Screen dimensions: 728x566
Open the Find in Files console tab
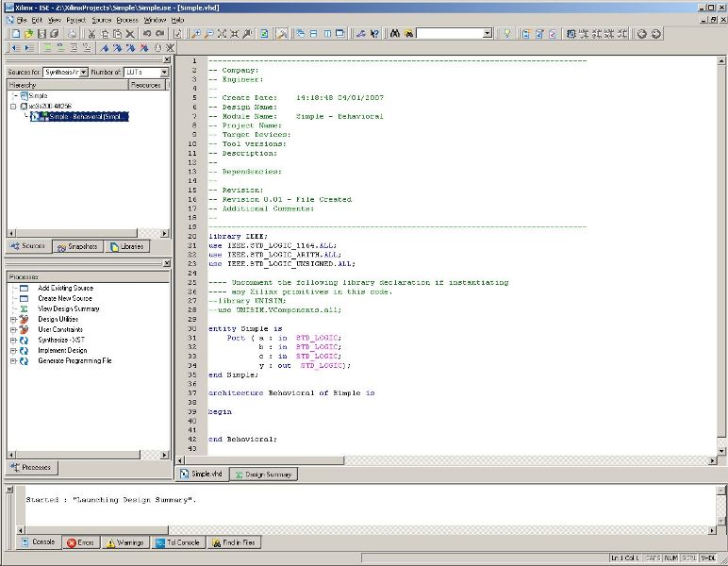pos(234,542)
